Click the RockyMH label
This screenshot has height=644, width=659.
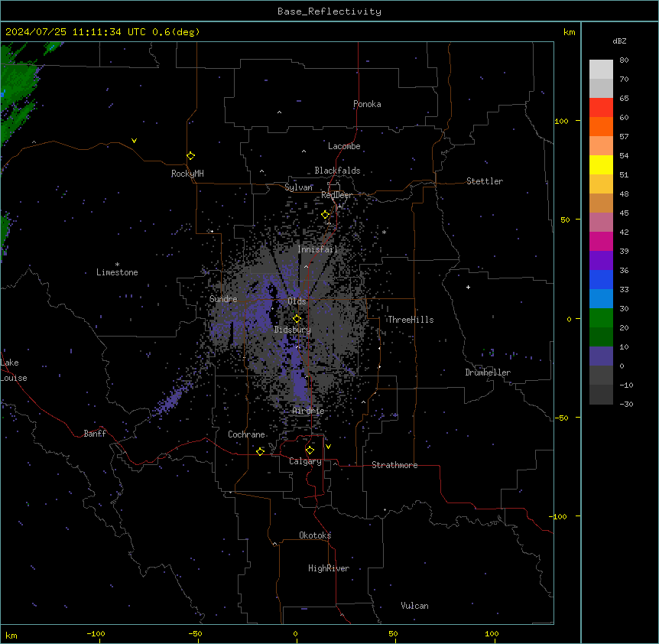tap(187, 174)
